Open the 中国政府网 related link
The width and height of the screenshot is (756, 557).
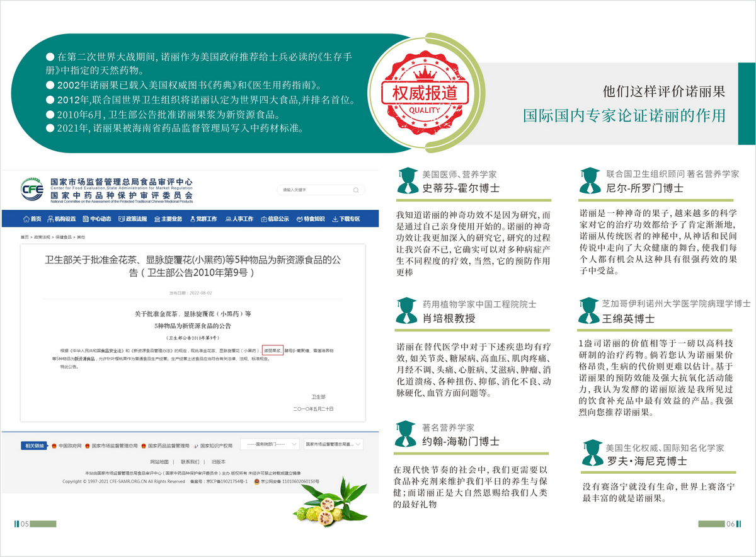click(x=67, y=445)
